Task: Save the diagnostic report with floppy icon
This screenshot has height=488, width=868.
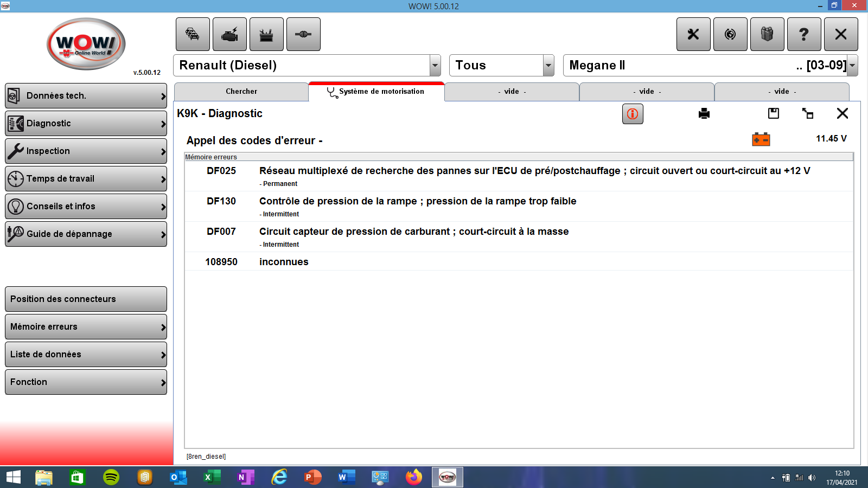Action: pos(774,113)
